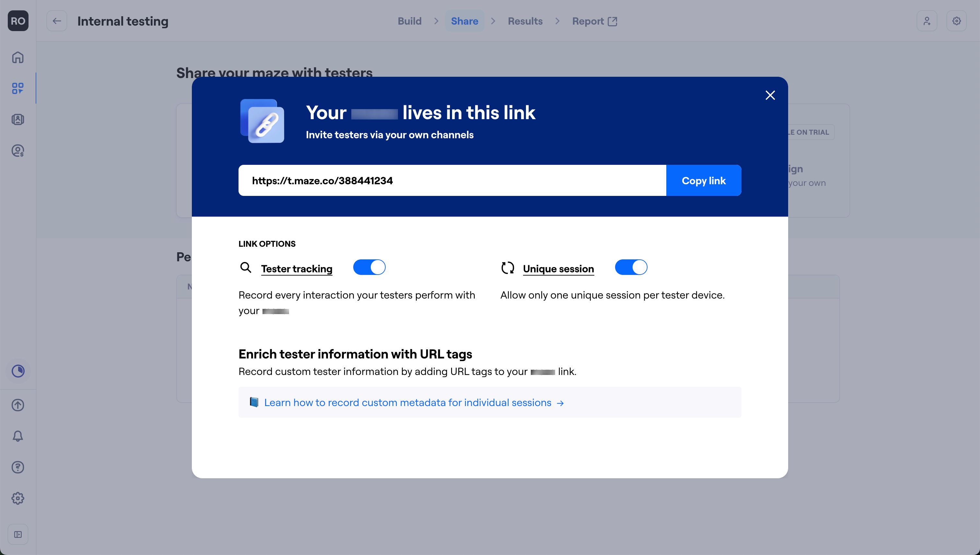The height and width of the screenshot is (555, 980).
Task: Open the Results step
Action: tap(525, 21)
